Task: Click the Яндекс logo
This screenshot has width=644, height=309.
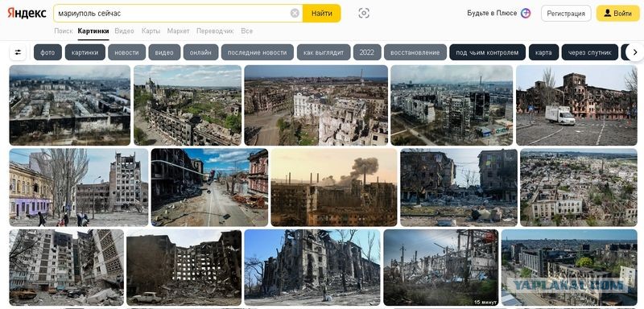Action: (x=27, y=13)
